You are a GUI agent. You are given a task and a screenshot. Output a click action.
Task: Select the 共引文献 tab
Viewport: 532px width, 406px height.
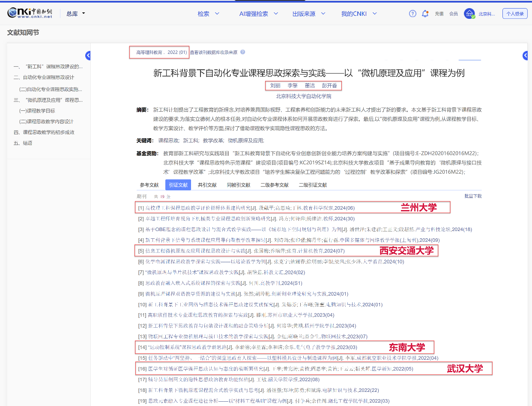pos(207,185)
